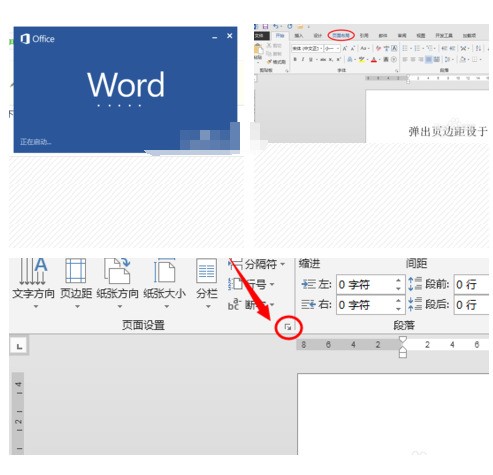Image resolution: width=493 pixels, height=475 pixels.
Task: Click the Bullets list button
Action: [x=405, y=48]
